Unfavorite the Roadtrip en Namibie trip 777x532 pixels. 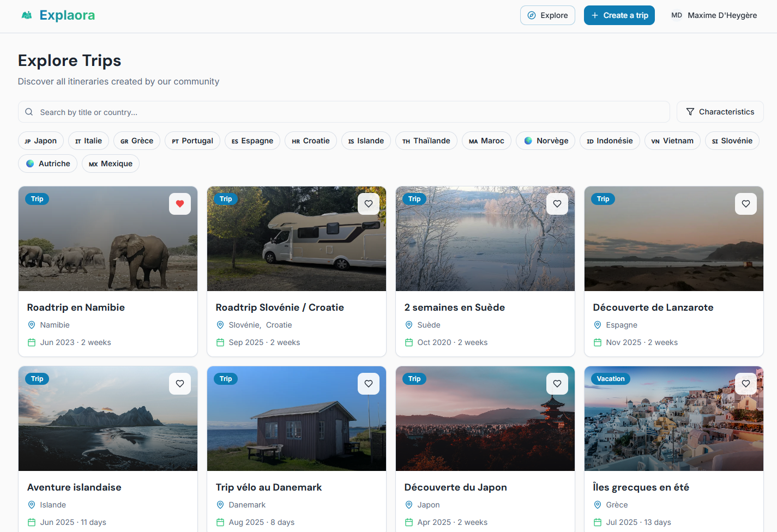180,203
